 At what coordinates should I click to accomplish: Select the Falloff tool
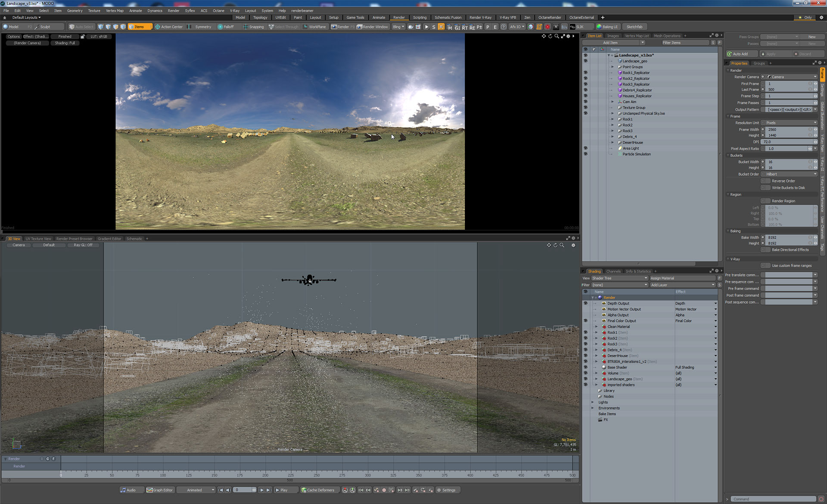tap(226, 27)
